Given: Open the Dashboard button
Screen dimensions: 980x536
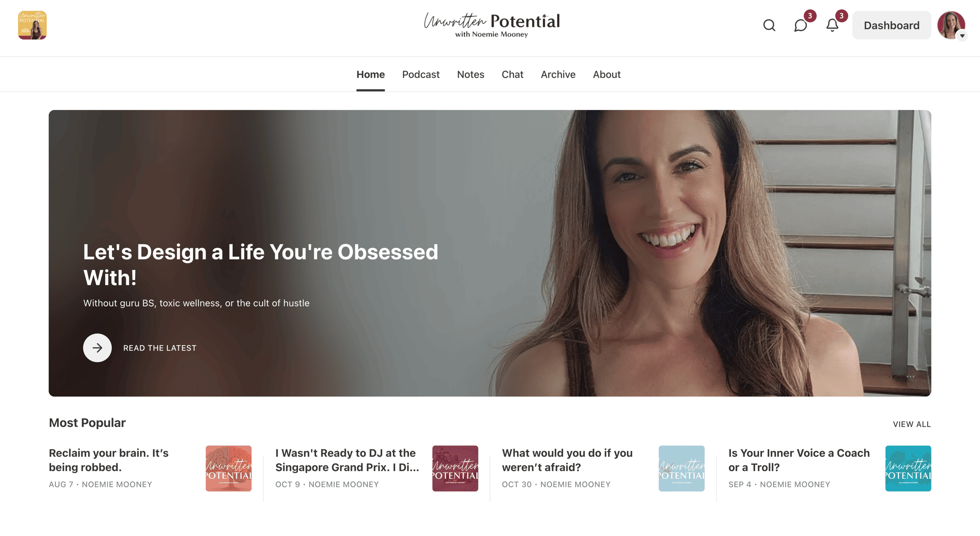Looking at the screenshot, I should click(891, 25).
